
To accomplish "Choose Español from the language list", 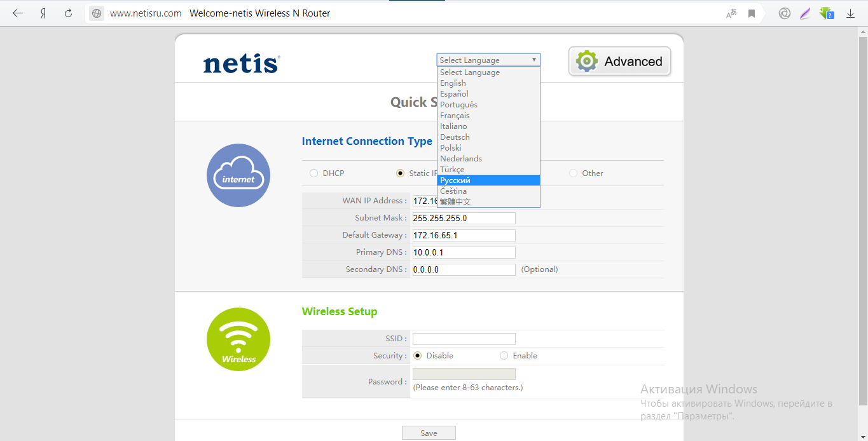I will (x=488, y=94).
